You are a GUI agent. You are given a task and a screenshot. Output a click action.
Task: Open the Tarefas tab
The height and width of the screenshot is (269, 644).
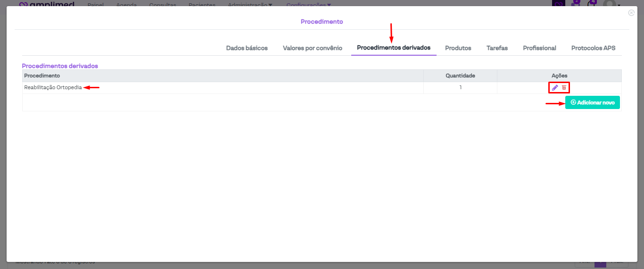tap(497, 48)
